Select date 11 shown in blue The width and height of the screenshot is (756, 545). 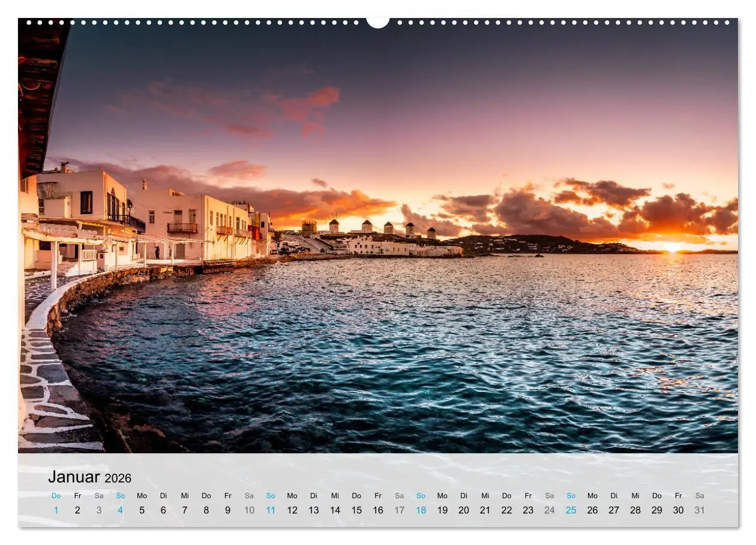(271, 511)
